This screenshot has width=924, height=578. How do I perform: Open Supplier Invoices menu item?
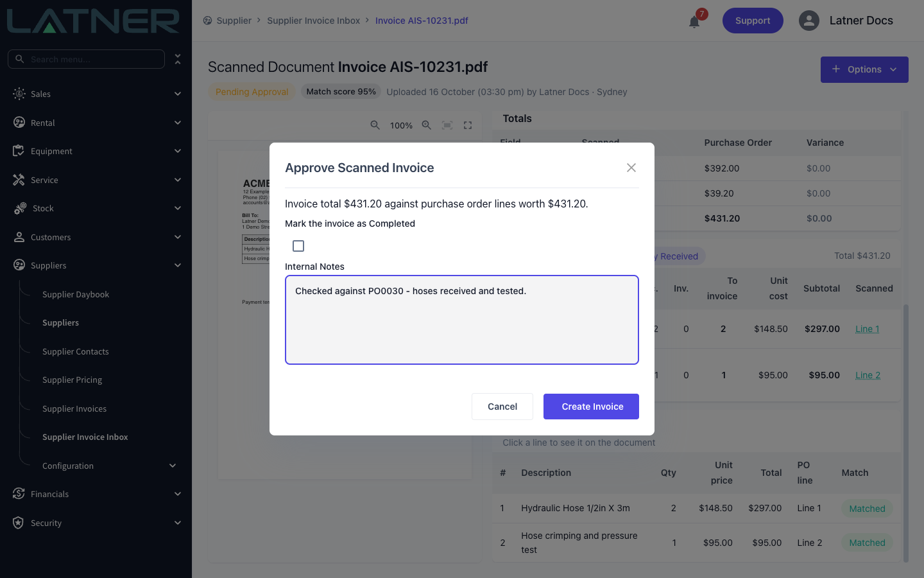(74, 408)
